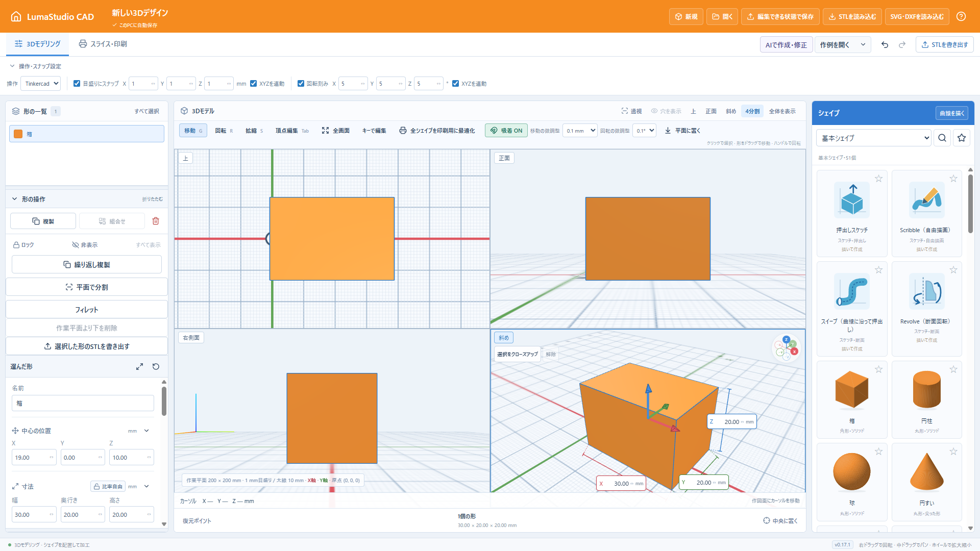Add the Scribble free-draw shape

pyautogui.click(x=926, y=214)
